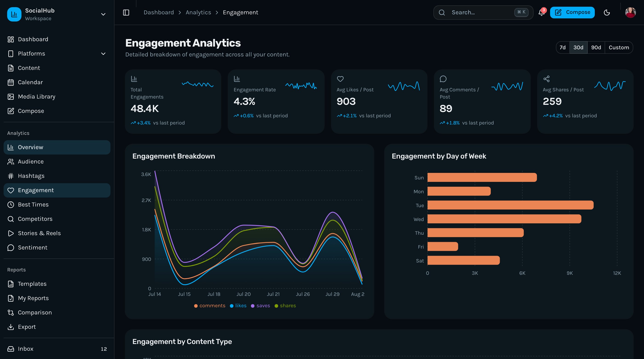This screenshot has height=359, width=644.
Task: Click the Avg Shares sparkline
Action: pyautogui.click(x=610, y=86)
